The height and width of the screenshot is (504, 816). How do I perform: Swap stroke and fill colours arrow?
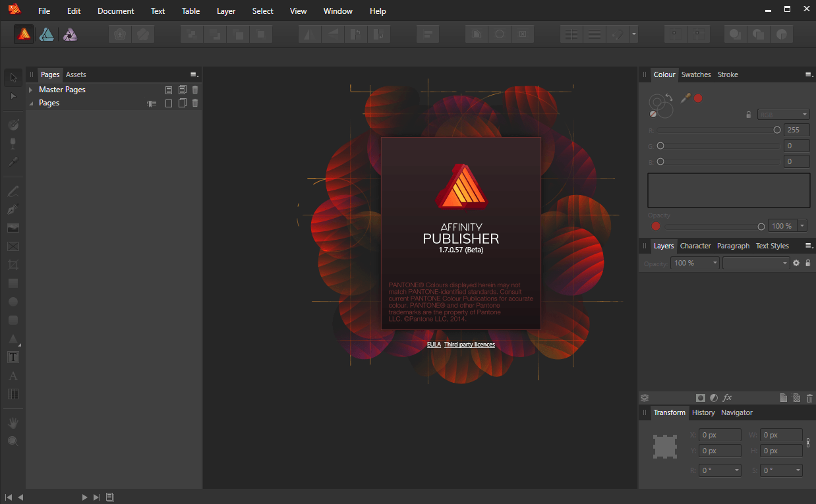point(669,98)
